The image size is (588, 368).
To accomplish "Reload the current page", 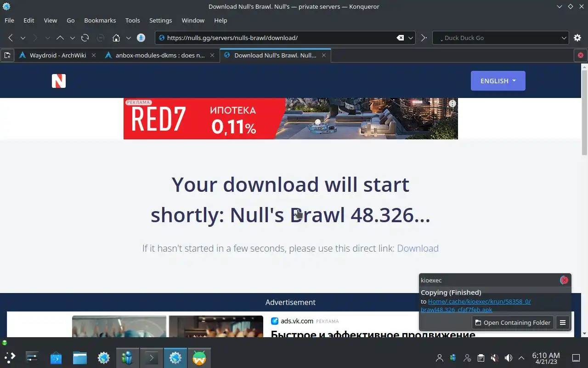I will pyautogui.click(x=85, y=38).
